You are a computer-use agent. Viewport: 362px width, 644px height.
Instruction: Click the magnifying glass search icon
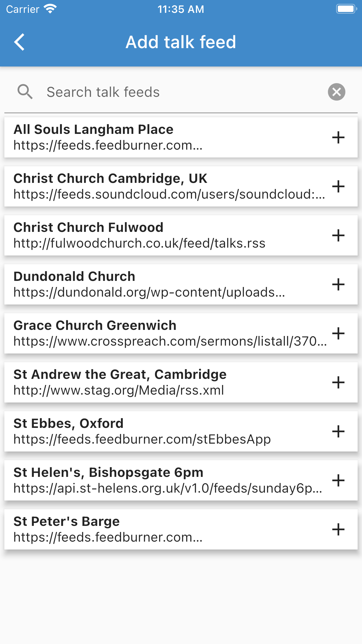click(x=25, y=92)
